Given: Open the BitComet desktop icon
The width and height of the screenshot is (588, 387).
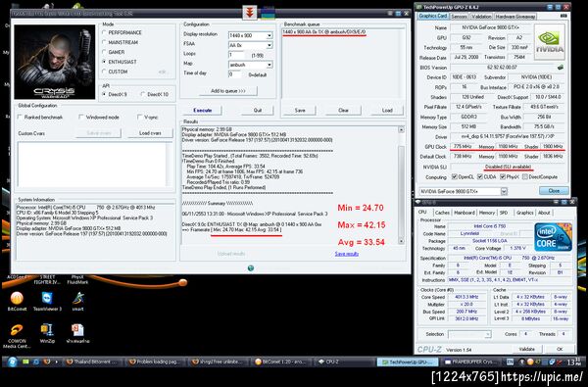Looking at the screenshot, I should (17, 302).
